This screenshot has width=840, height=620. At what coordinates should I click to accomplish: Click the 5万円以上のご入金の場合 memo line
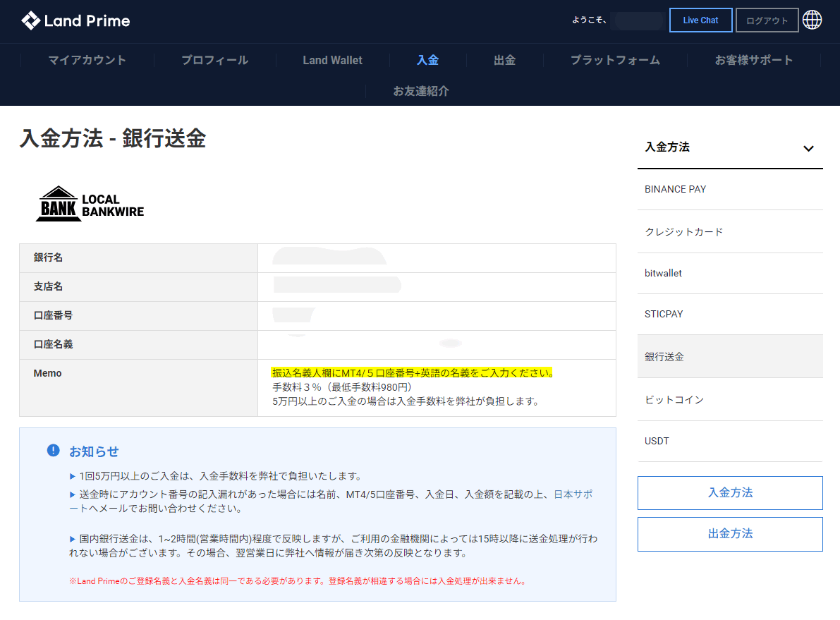[406, 401]
